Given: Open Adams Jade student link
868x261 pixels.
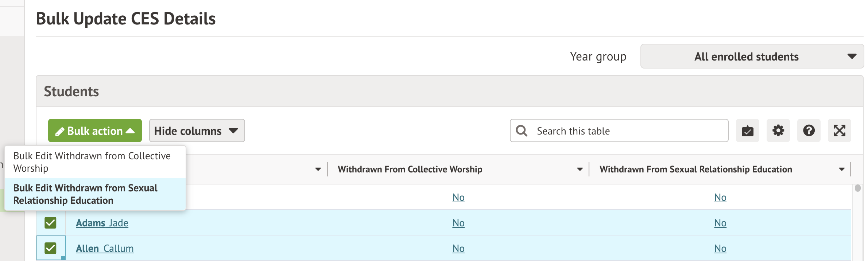Looking at the screenshot, I should click(x=102, y=223).
